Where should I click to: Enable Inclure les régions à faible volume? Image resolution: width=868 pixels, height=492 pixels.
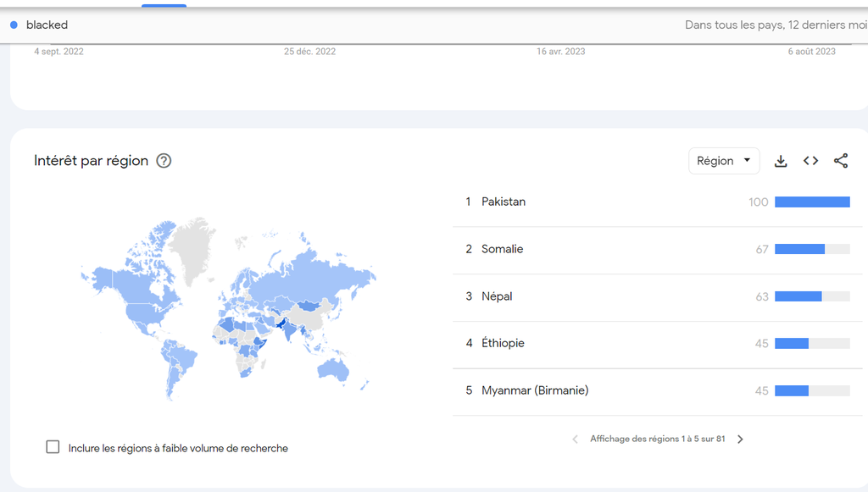pyautogui.click(x=53, y=447)
